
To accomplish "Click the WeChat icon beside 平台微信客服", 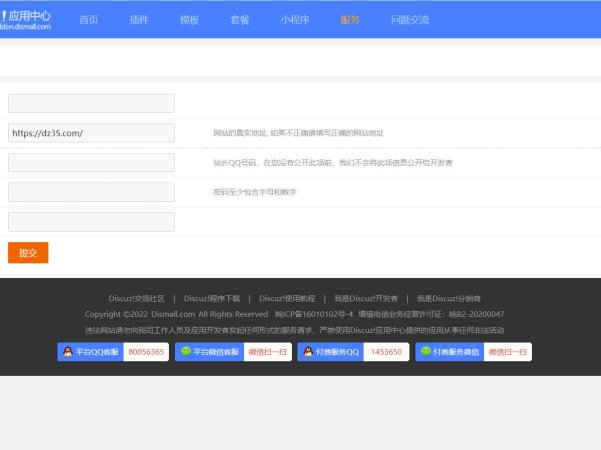I will click(x=186, y=351).
